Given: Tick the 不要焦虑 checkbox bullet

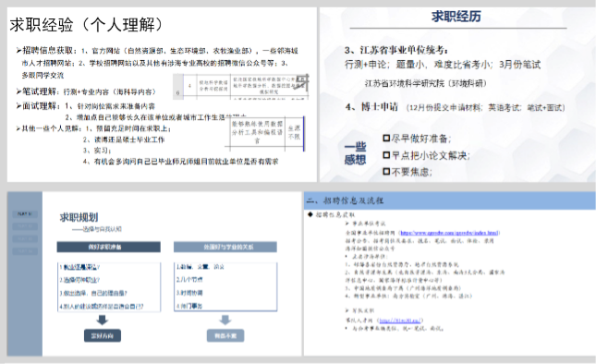Looking at the screenshot, I should point(386,172).
